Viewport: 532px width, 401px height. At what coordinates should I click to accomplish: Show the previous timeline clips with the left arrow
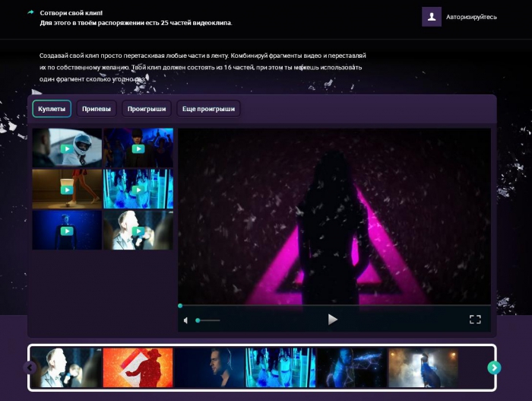(30, 368)
